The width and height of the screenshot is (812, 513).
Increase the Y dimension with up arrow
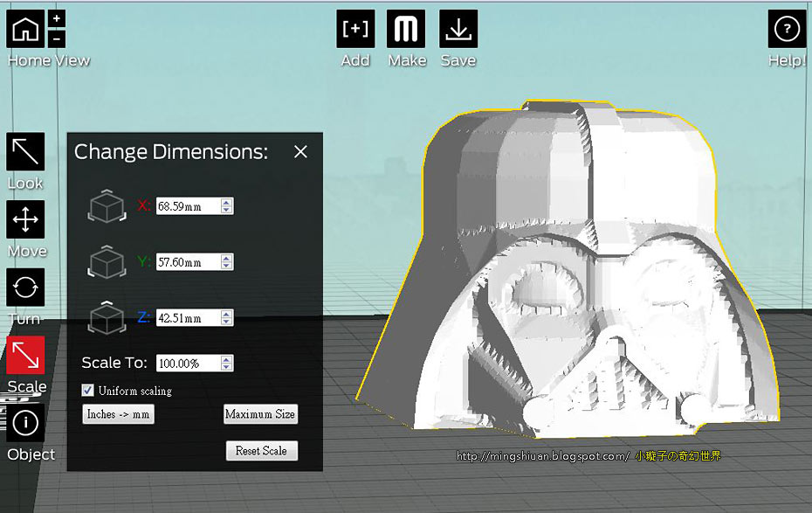tap(226, 258)
